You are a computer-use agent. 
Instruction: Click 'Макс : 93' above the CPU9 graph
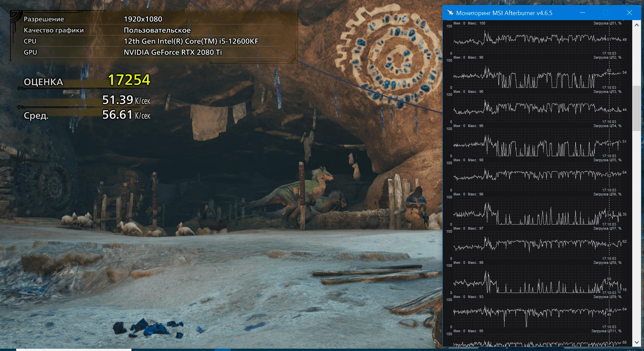tap(476, 297)
